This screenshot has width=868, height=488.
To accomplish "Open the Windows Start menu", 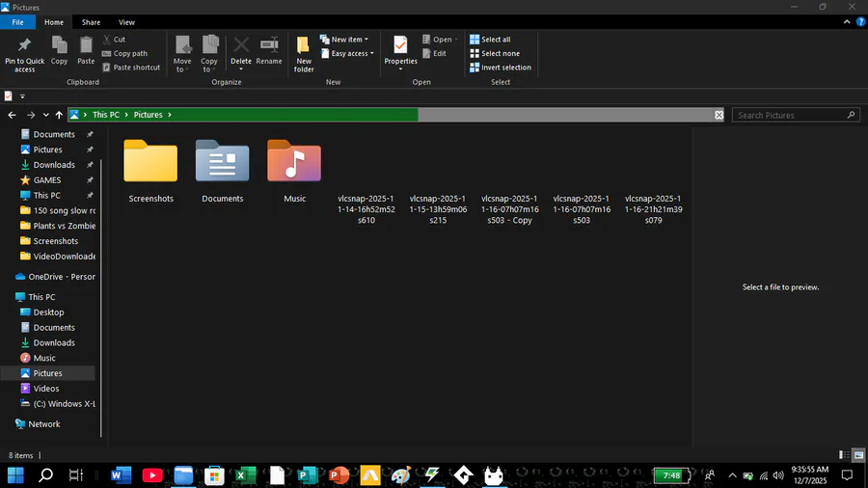I will coord(15,474).
